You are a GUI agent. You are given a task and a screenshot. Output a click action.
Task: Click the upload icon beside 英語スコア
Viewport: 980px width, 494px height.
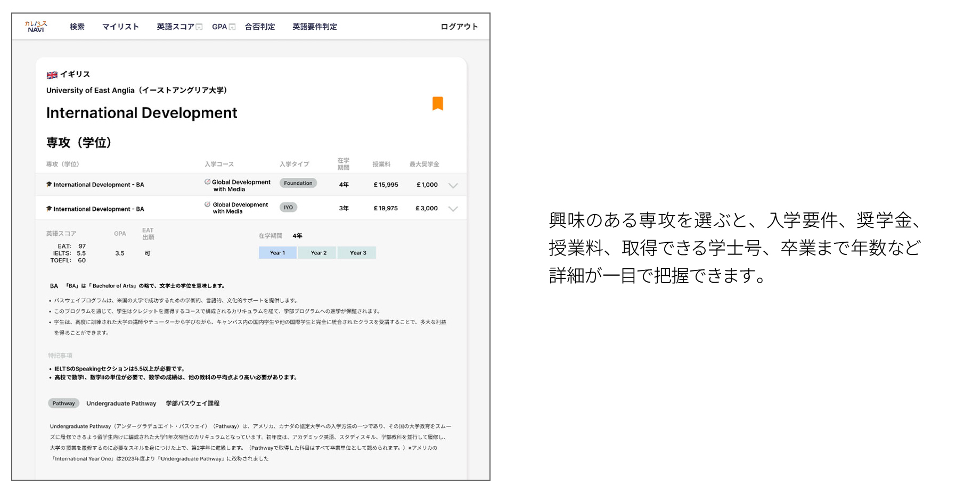click(199, 27)
